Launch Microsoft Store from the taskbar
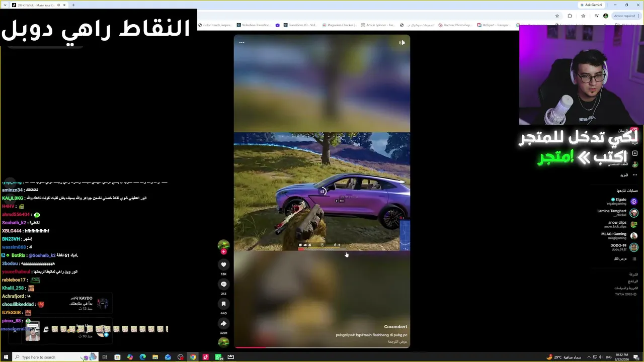The width and height of the screenshot is (644, 362). (x=117, y=357)
